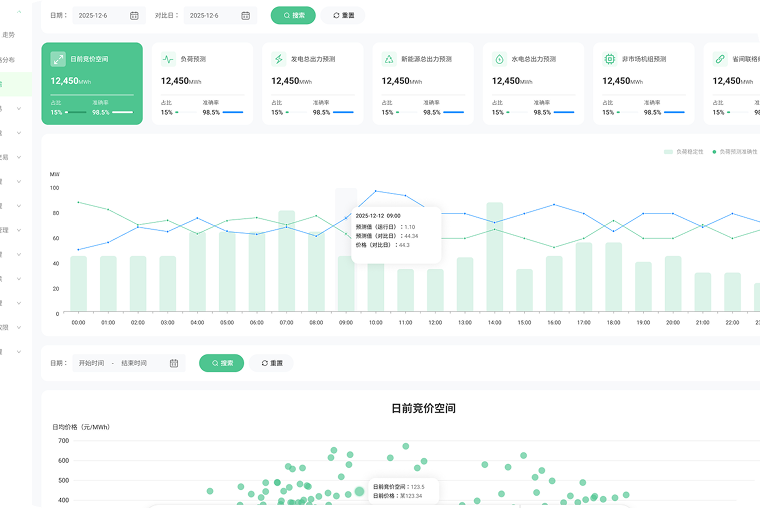This screenshot has height=508, width=760.
Task: Click the MW unit label above y-axis
Action: click(x=55, y=174)
